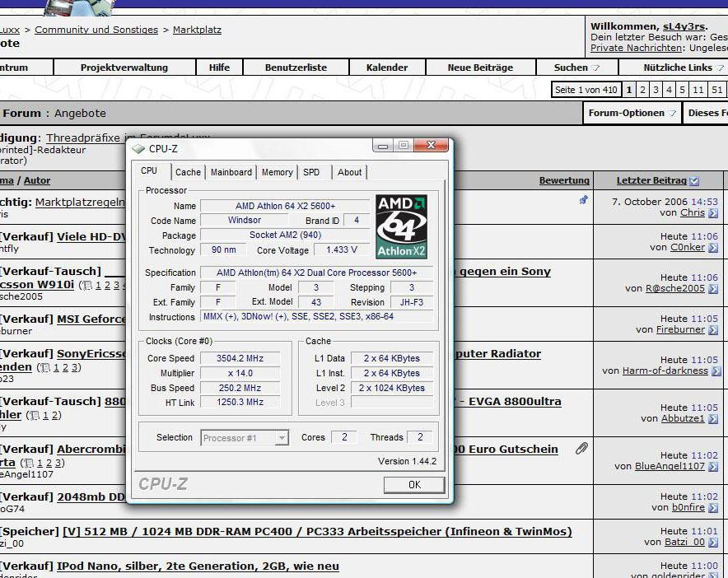Image resolution: width=728 pixels, height=578 pixels.
Task: Go to last post by Chris icon
Action: click(712, 213)
